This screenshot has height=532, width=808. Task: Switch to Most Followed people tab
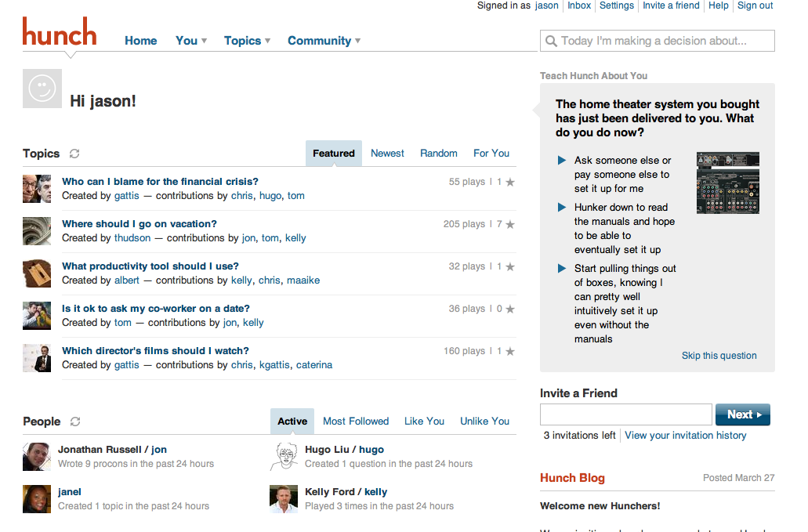click(x=356, y=421)
